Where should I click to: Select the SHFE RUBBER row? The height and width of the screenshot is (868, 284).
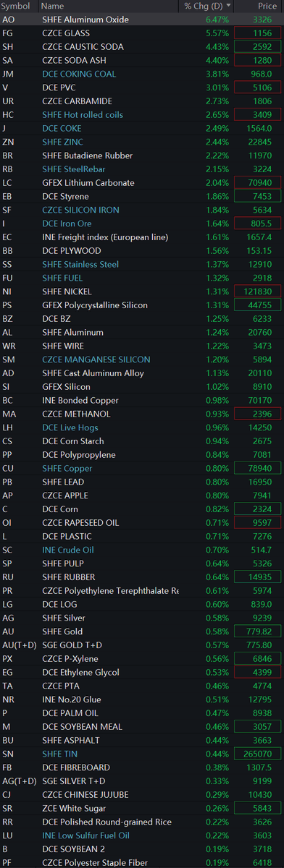(x=142, y=576)
